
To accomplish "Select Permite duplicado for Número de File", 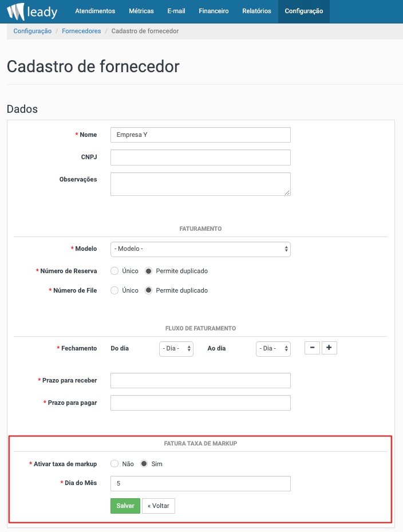I will (x=149, y=290).
